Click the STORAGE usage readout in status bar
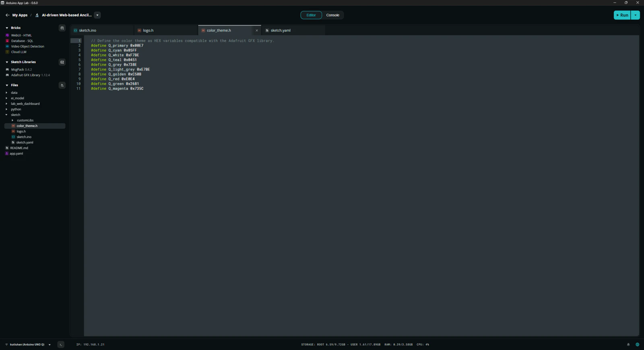This screenshot has width=644, height=350. pyautogui.click(x=341, y=345)
